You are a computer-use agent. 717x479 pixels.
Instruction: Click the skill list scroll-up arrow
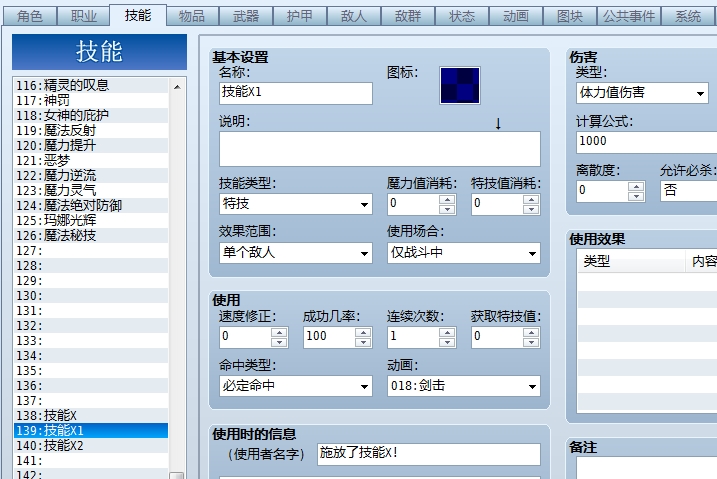[177, 87]
